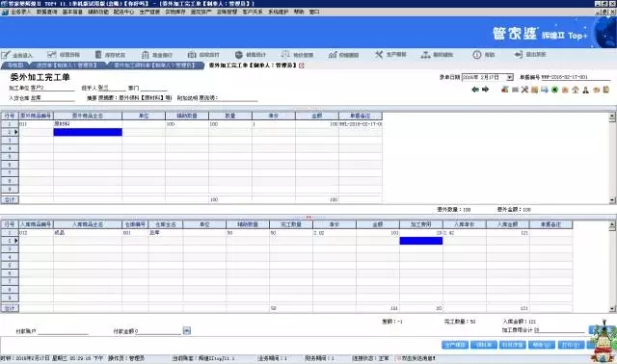The image size is (617, 364).
Task: Close the 委外加工完工单 tab with red icon
Action: click(302, 65)
